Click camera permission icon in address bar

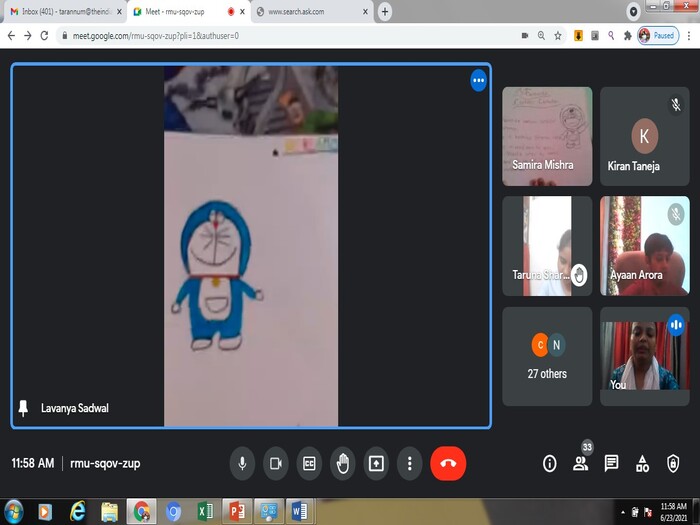(x=525, y=36)
